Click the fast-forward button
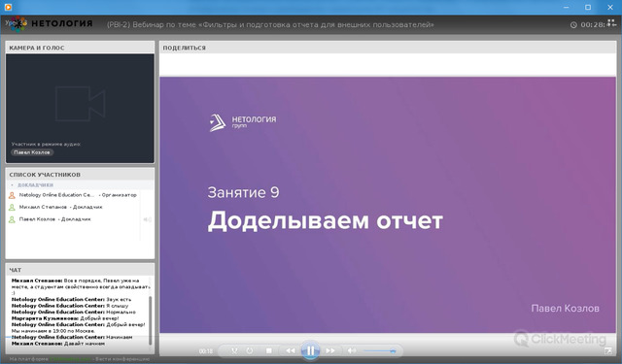The width and height of the screenshot is (622, 364). (x=330, y=350)
